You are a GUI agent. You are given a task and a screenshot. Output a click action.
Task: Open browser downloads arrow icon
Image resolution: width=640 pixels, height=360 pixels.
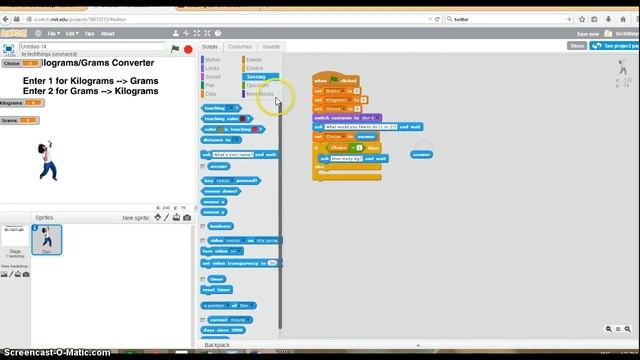(x=608, y=19)
